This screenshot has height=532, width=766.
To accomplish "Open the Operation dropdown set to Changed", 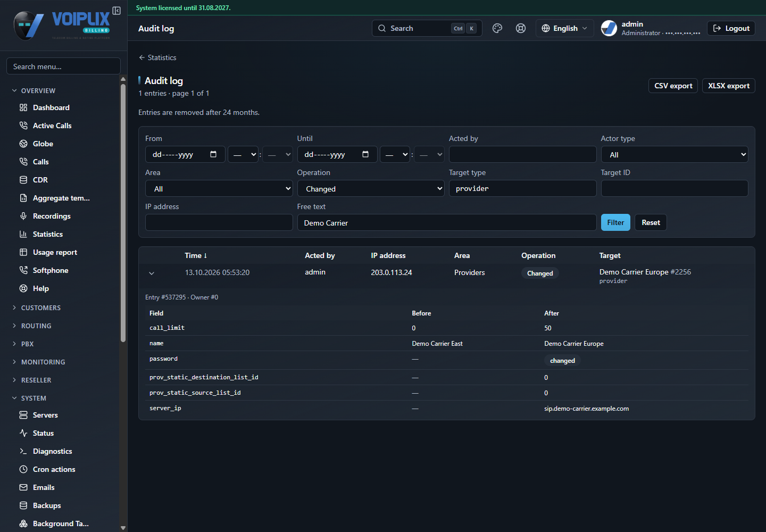I will coord(371,188).
